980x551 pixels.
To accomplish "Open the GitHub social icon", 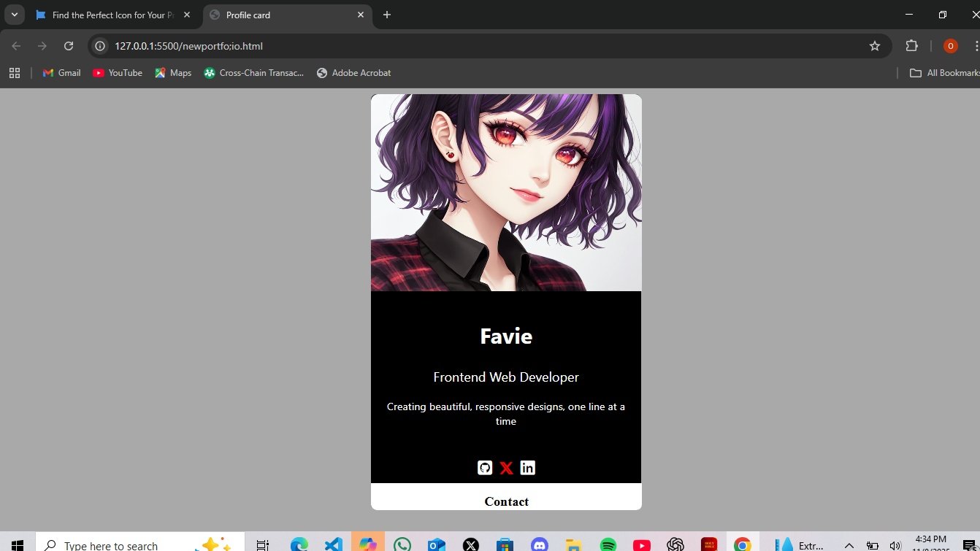I will click(485, 468).
